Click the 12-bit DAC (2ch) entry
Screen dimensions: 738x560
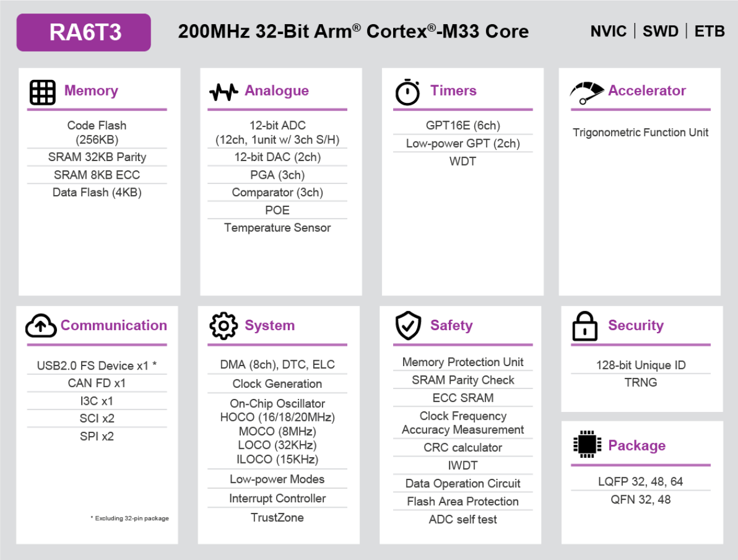tap(277, 157)
